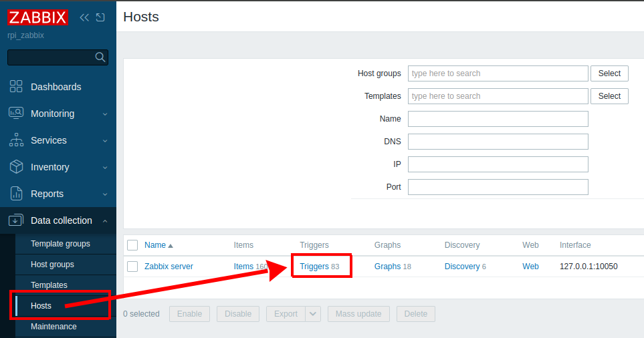This screenshot has height=338, width=644.
Task: Collapse the Data collection menu chevron
Action: pos(105,221)
